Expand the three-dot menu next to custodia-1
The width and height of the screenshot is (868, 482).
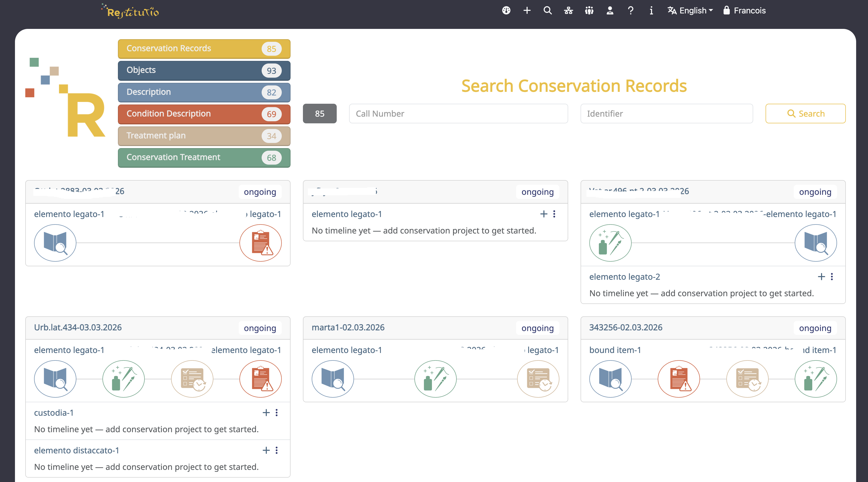[x=277, y=413]
